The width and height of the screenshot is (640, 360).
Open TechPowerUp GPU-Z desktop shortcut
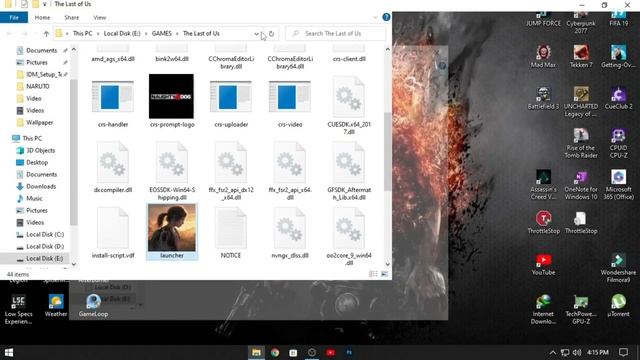(x=581, y=309)
